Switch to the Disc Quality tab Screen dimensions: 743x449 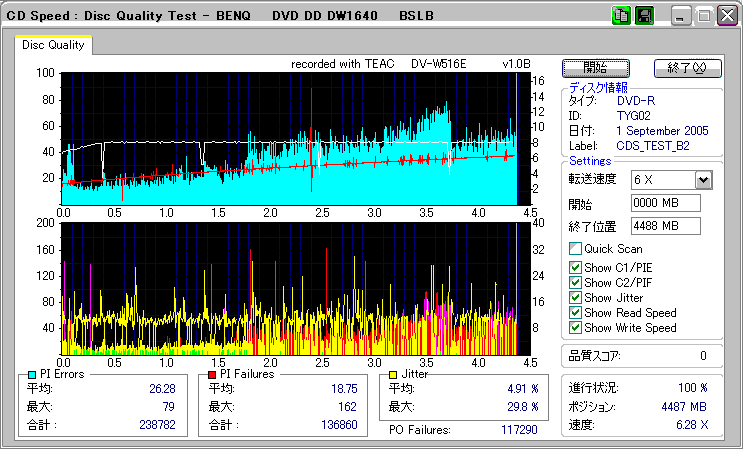click(x=53, y=45)
